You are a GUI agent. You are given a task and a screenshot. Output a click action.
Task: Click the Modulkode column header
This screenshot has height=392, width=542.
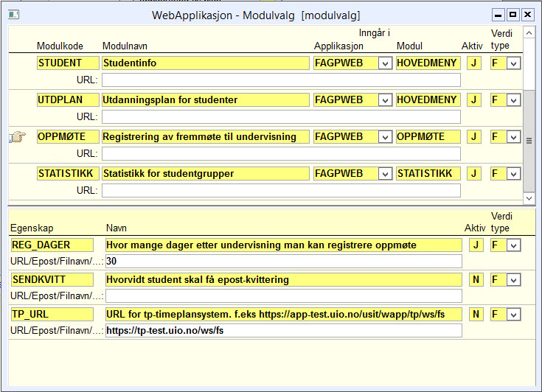point(60,46)
